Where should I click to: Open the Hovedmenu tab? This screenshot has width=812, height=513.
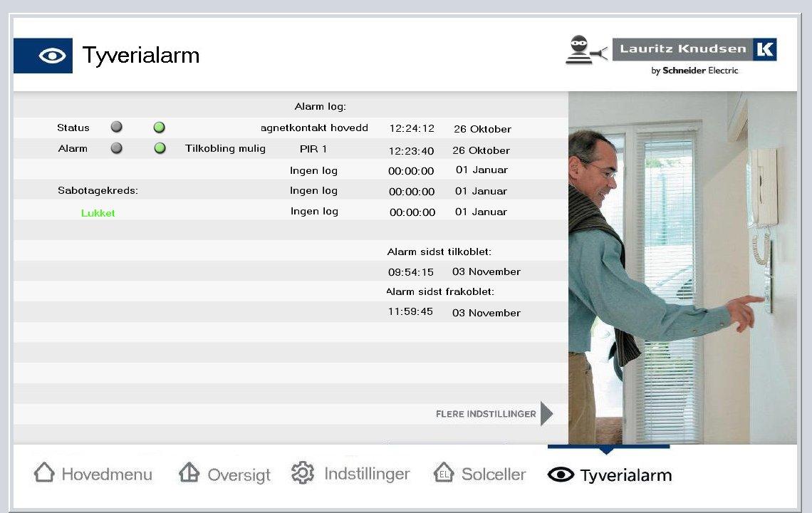click(107, 474)
